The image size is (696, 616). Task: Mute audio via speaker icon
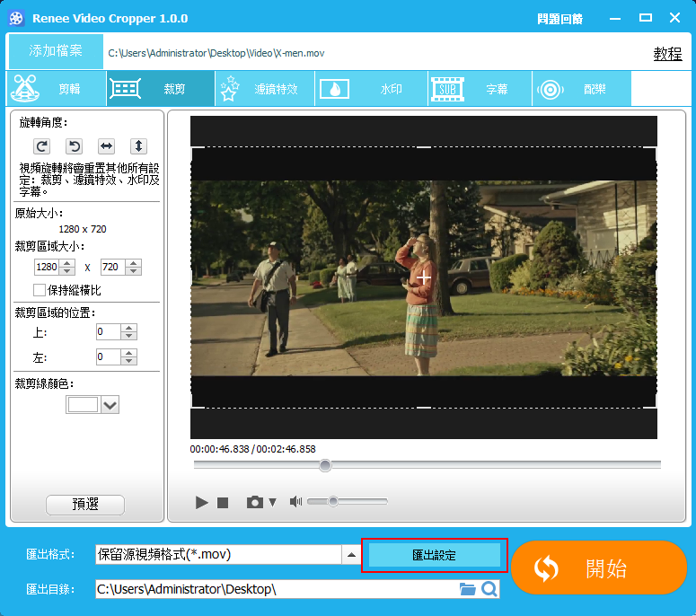pos(295,501)
